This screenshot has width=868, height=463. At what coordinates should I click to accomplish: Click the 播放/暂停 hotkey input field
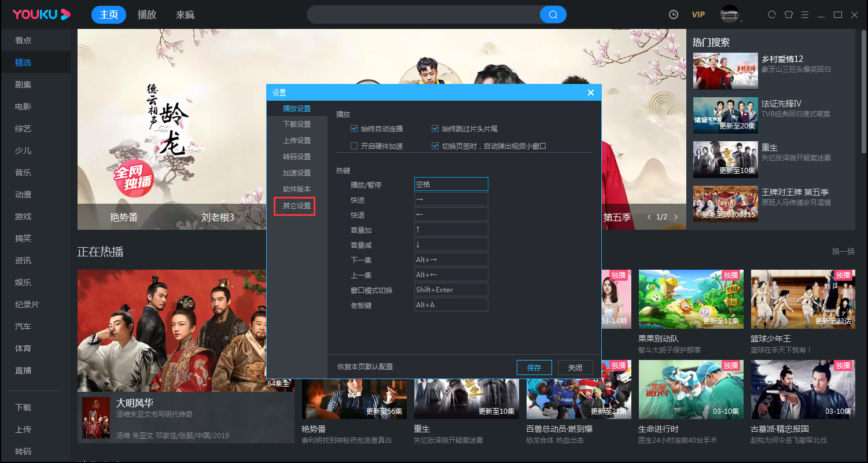pos(451,183)
